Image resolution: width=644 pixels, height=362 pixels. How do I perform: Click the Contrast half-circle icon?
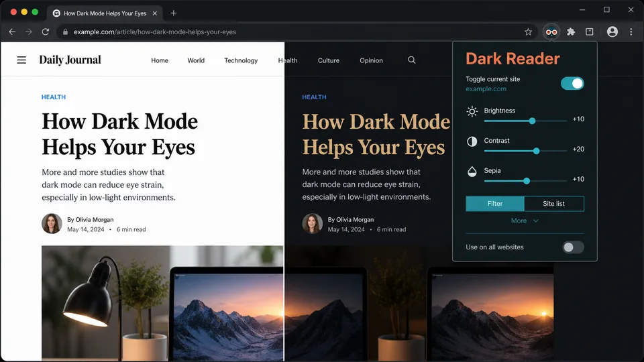472,141
